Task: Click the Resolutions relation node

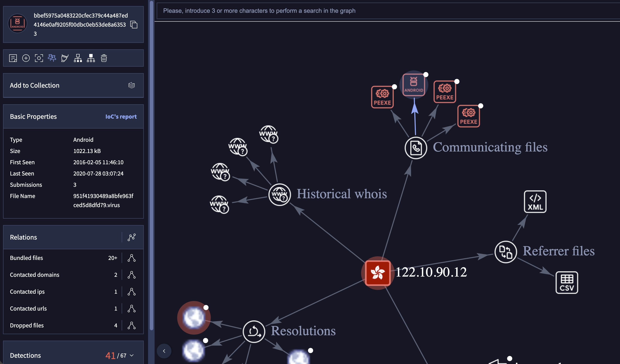Action: coord(254,332)
